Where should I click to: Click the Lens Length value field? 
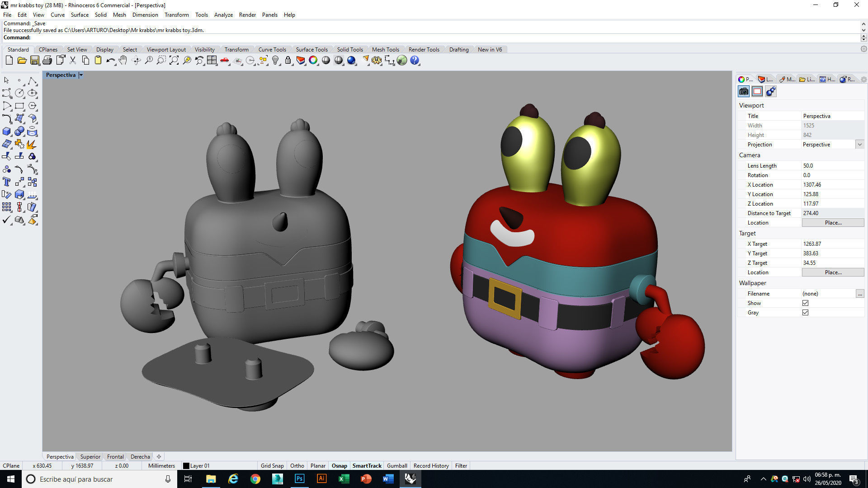833,166
